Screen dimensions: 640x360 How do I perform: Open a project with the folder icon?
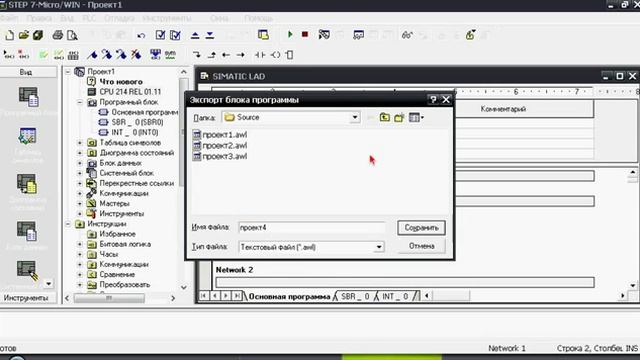click(24, 35)
